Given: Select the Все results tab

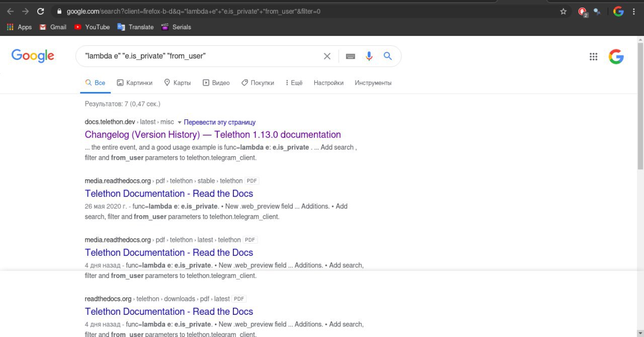Looking at the screenshot, I should pyautogui.click(x=96, y=83).
